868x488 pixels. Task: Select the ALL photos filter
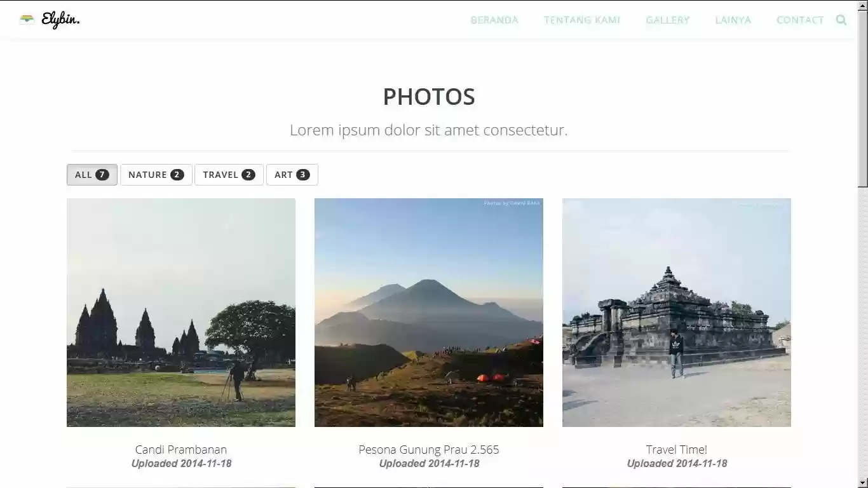pyautogui.click(x=92, y=175)
